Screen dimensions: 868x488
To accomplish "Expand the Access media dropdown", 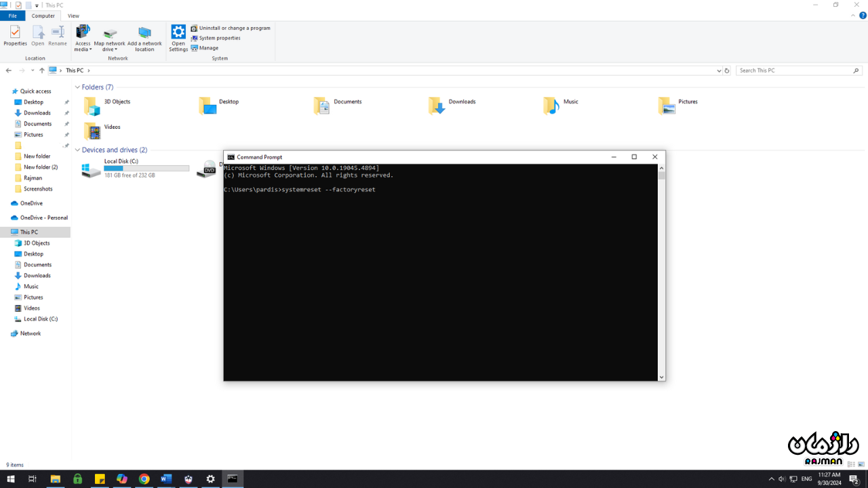I will pyautogui.click(x=83, y=49).
